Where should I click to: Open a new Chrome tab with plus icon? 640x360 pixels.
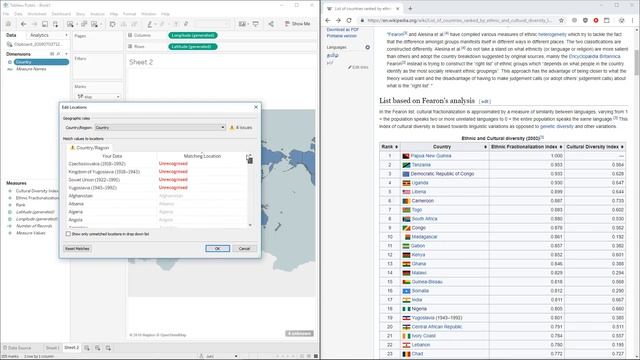coord(410,8)
